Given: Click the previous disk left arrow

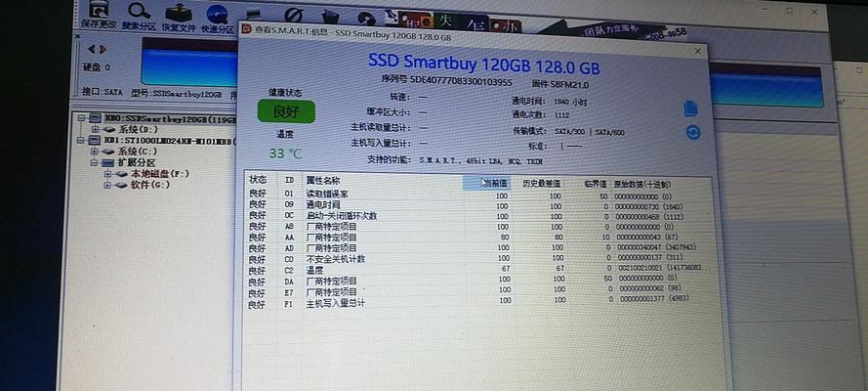Looking at the screenshot, I should [x=91, y=49].
